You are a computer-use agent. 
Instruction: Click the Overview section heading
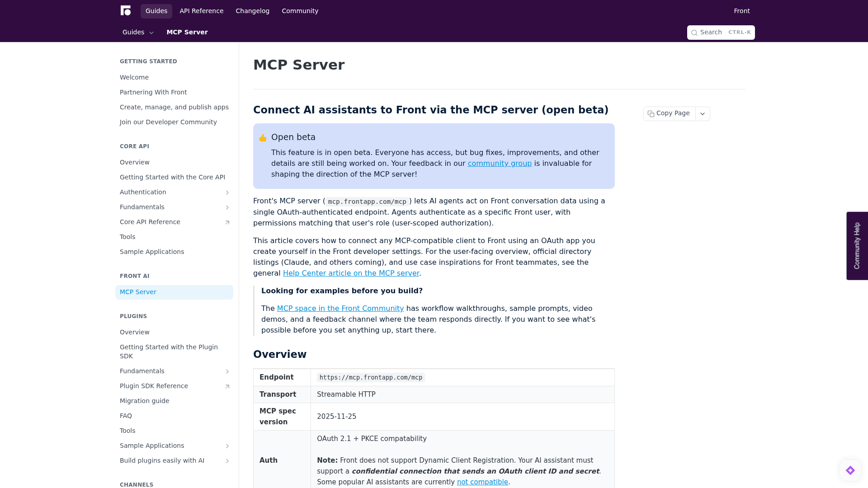(x=280, y=355)
